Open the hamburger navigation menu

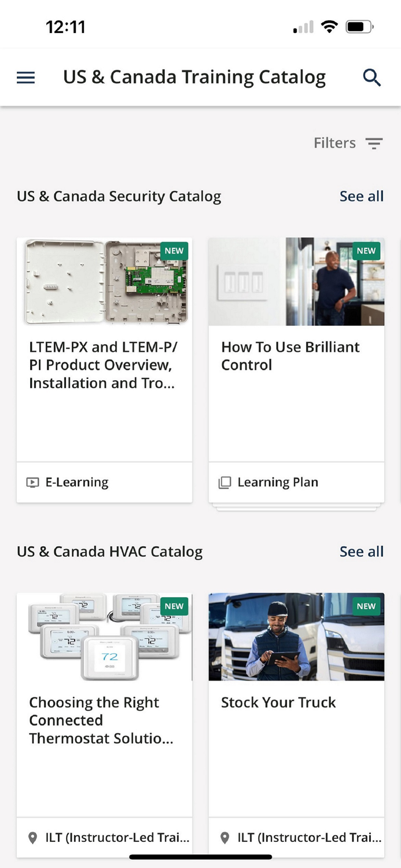coord(26,78)
